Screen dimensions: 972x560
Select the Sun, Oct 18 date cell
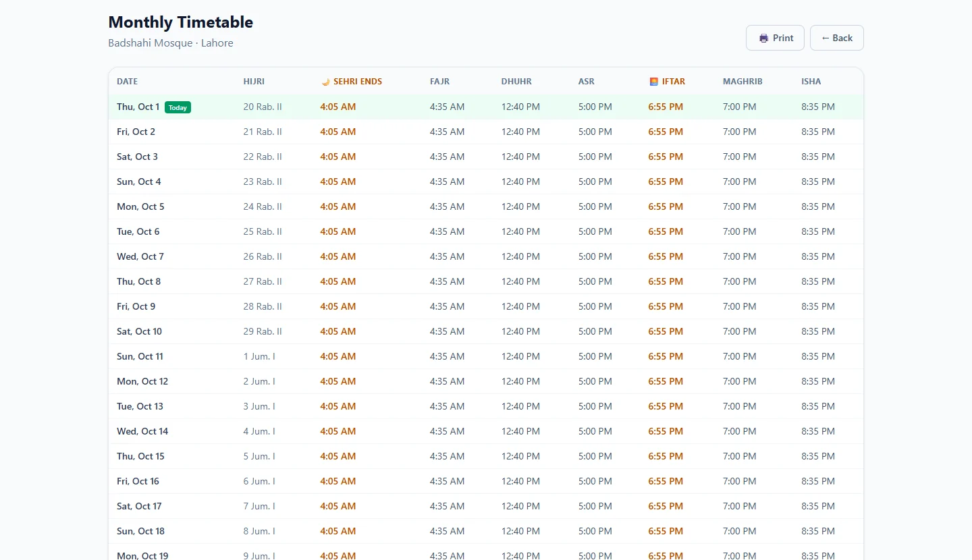tap(140, 531)
